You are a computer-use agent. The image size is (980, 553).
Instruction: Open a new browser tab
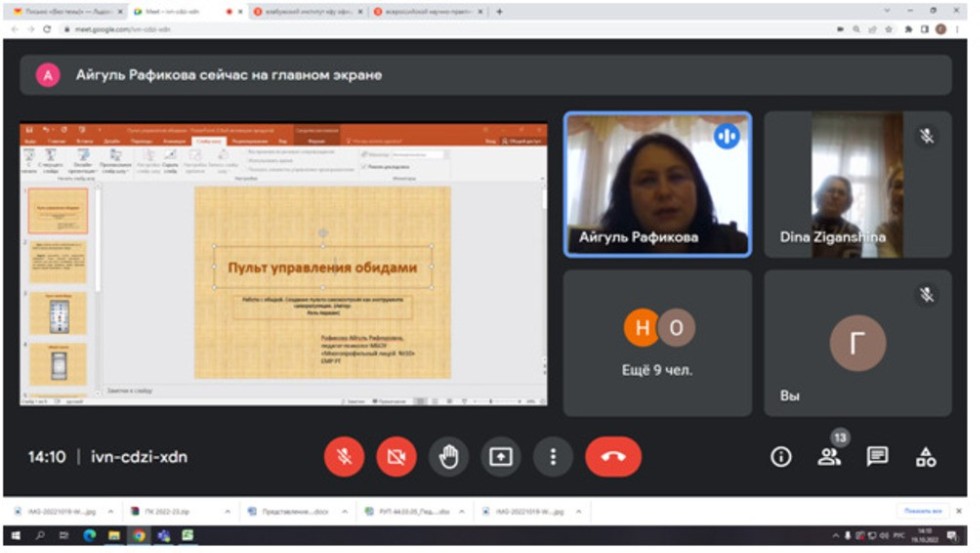pos(500,12)
